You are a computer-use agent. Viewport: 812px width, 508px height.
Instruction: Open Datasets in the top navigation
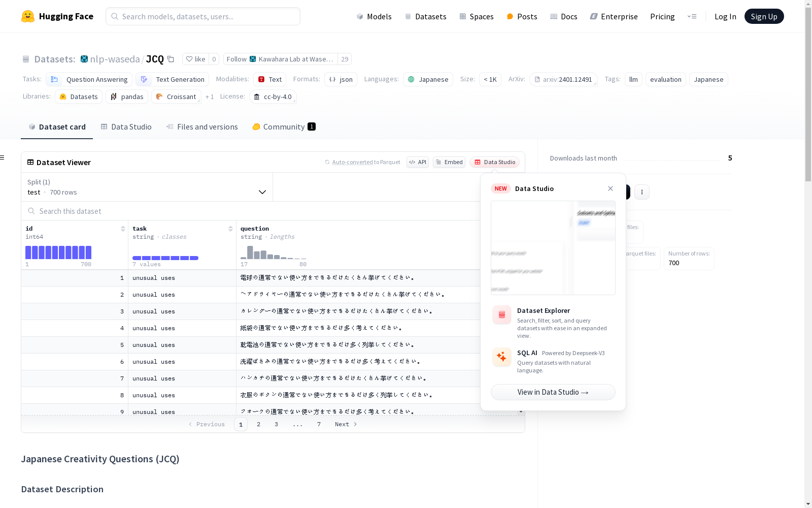pyautogui.click(x=425, y=16)
